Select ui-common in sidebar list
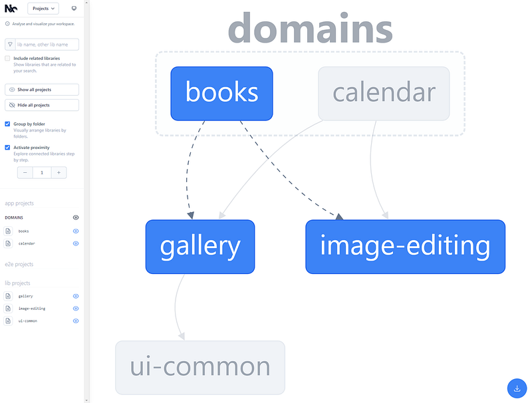Image resolution: width=532 pixels, height=403 pixels. (27, 321)
